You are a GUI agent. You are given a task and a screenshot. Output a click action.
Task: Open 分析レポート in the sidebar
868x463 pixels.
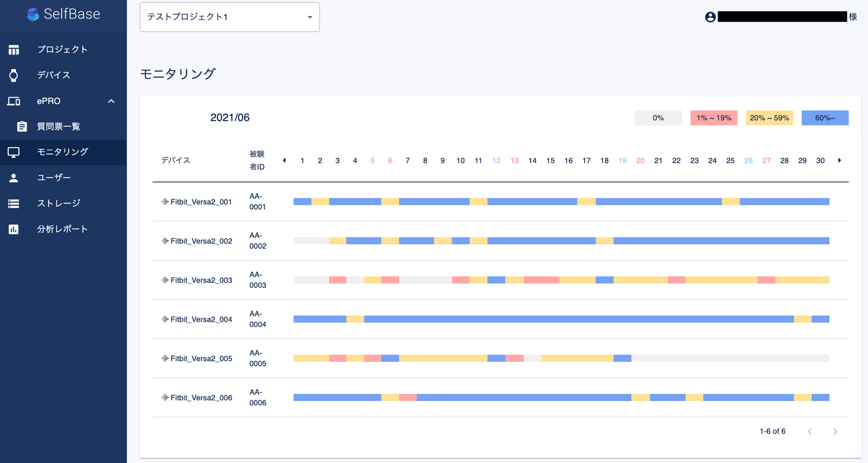click(x=63, y=229)
